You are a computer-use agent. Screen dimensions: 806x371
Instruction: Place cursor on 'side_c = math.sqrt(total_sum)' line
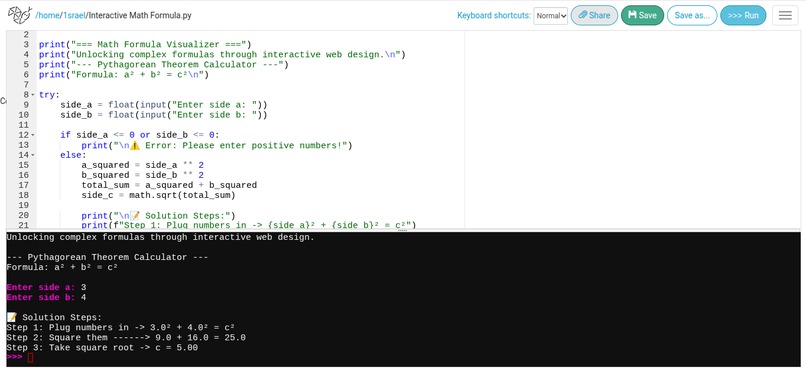(x=158, y=195)
